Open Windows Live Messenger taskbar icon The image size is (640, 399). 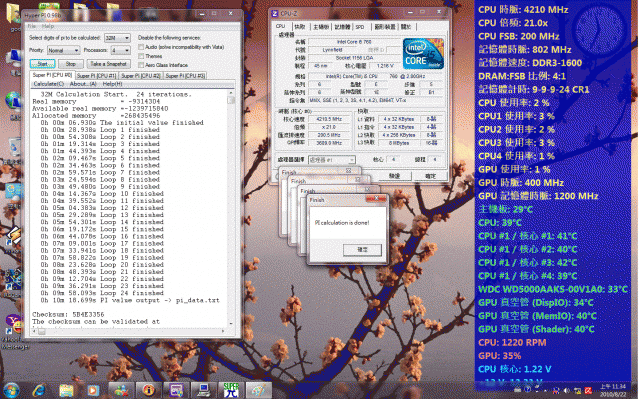click(121, 390)
